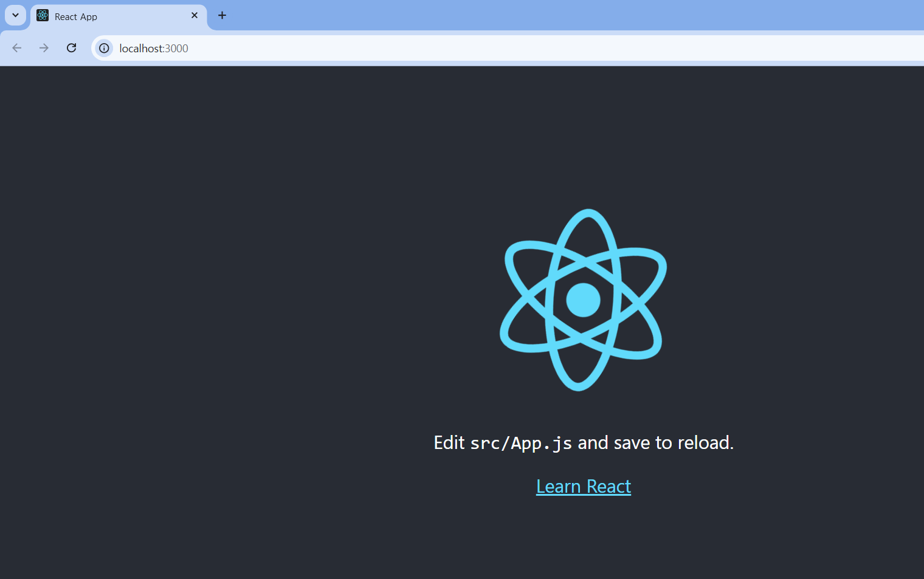Open the tab search dropdown arrow
924x579 pixels.
coord(15,15)
